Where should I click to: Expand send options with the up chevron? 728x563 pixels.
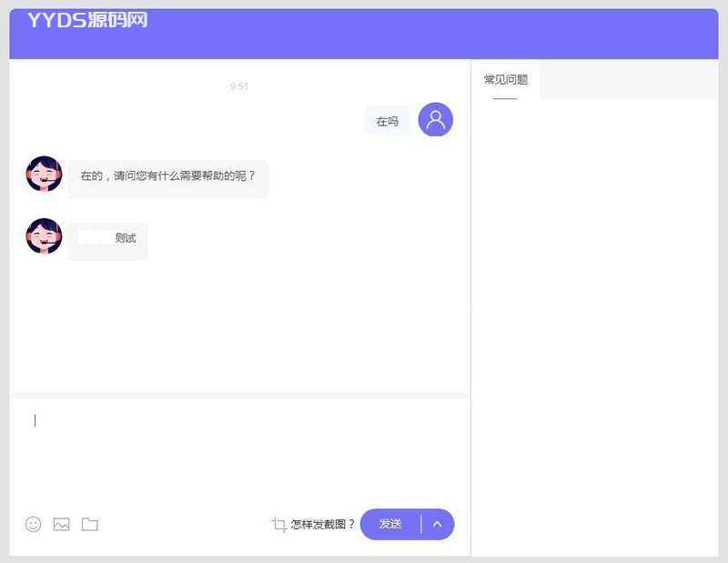[x=437, y=524]
